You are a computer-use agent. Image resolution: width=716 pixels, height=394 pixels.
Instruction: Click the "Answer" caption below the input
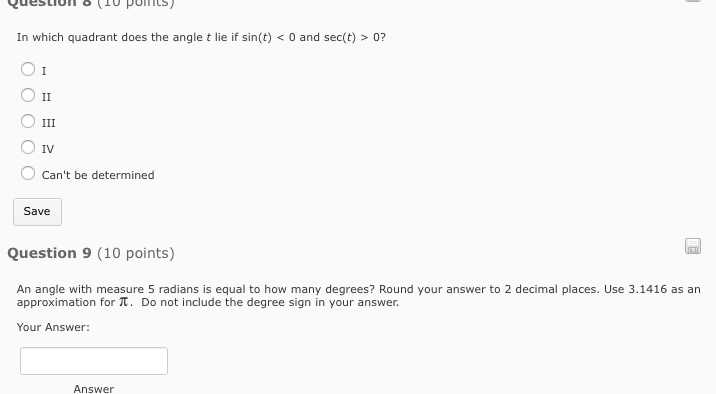click(94, 389)
